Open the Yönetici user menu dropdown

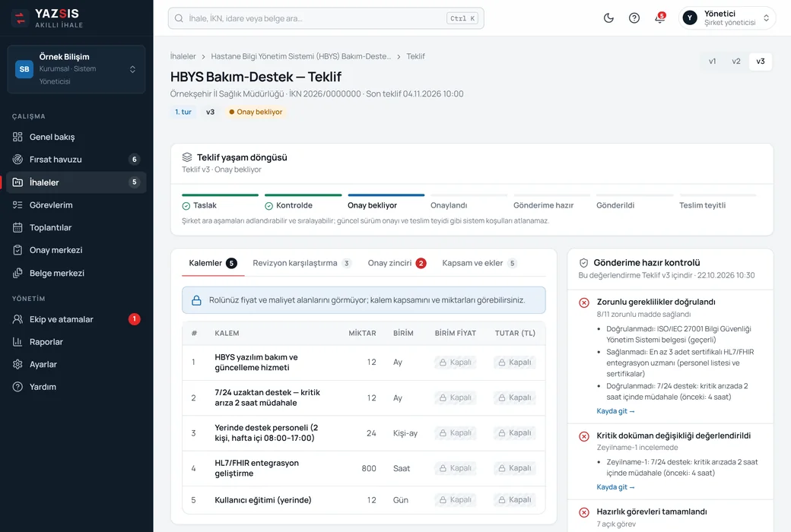tap(727, 18)
